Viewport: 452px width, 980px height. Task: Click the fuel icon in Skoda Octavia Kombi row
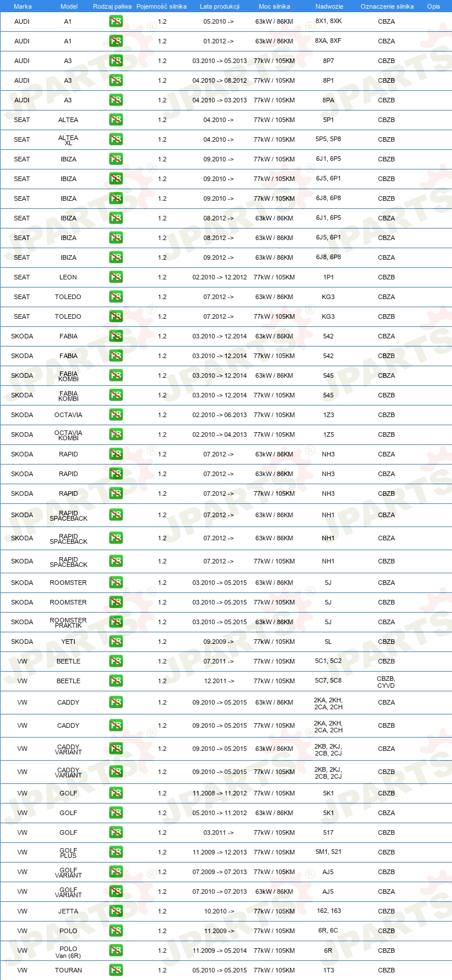click(x=116, y=434)
